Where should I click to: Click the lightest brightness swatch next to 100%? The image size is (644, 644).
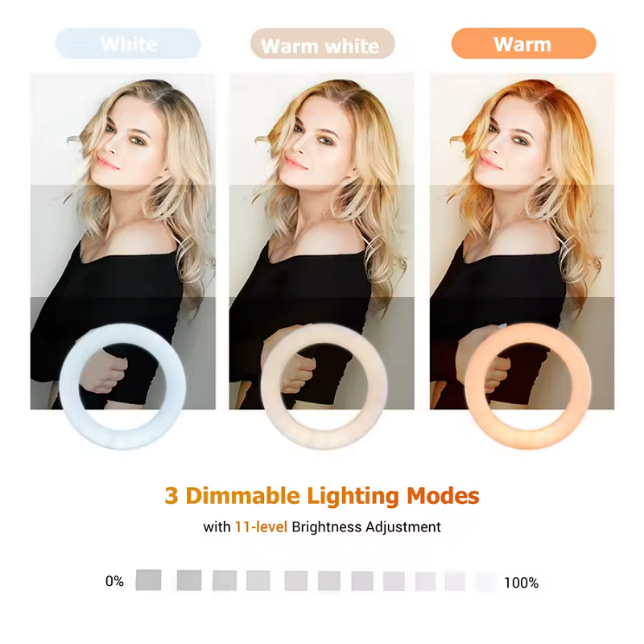coord(486,582)
